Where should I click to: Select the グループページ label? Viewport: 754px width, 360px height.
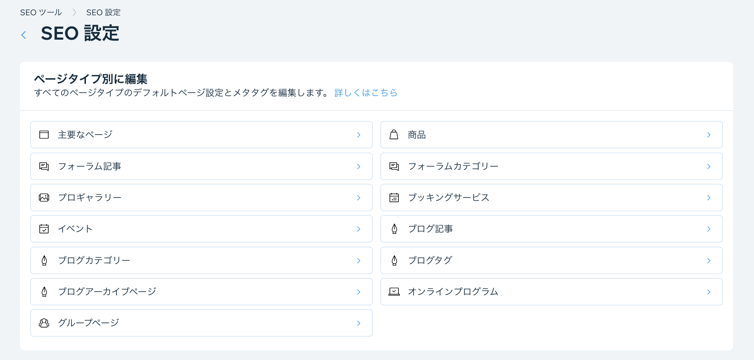click(88, 323)
